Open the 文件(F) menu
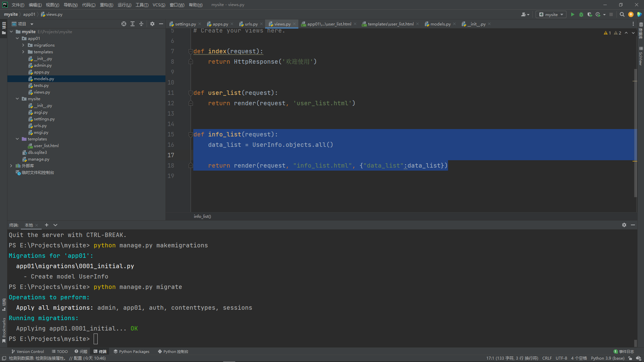This screenshot has height=362, width=644. (x=18, y=5)
